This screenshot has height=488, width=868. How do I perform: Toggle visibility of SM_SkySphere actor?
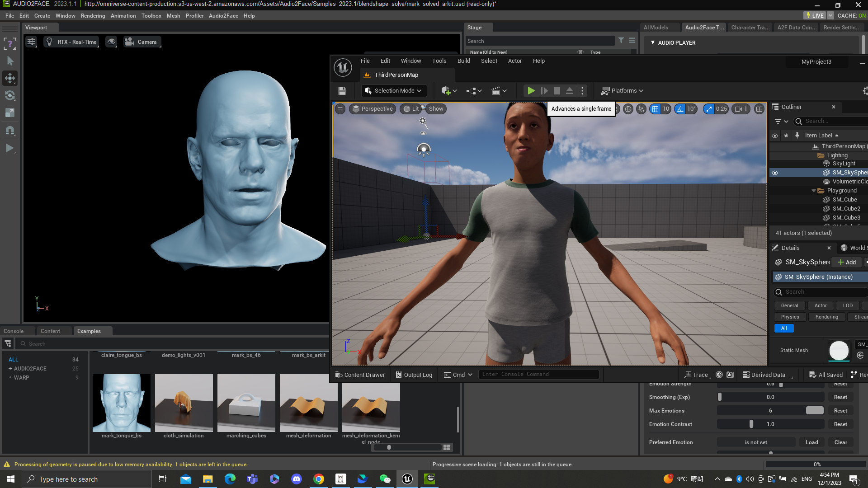coord(775,173)
